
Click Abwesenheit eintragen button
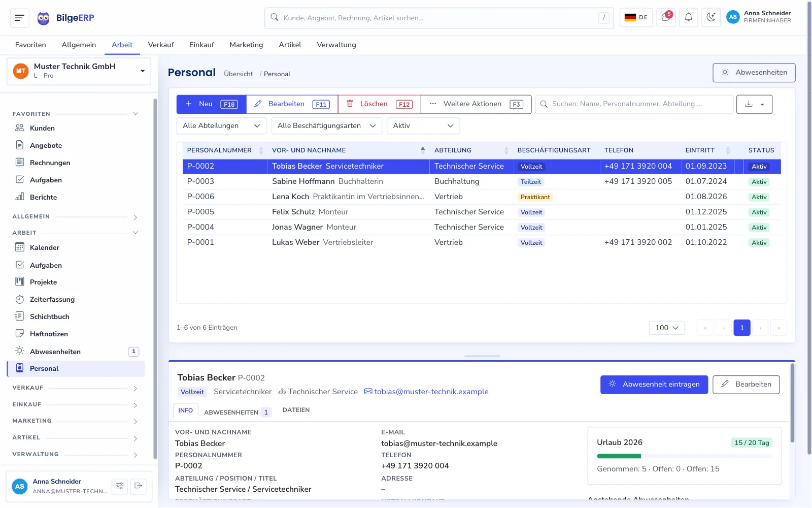[x=654, y=385]
